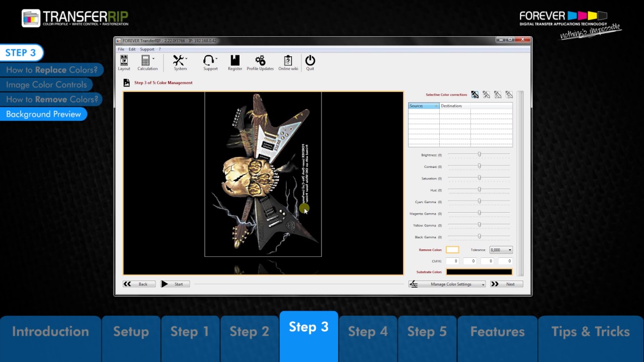Click the Calculation calculator icon
This screenshot has height=362, width=644.
[x=145, y=61]
